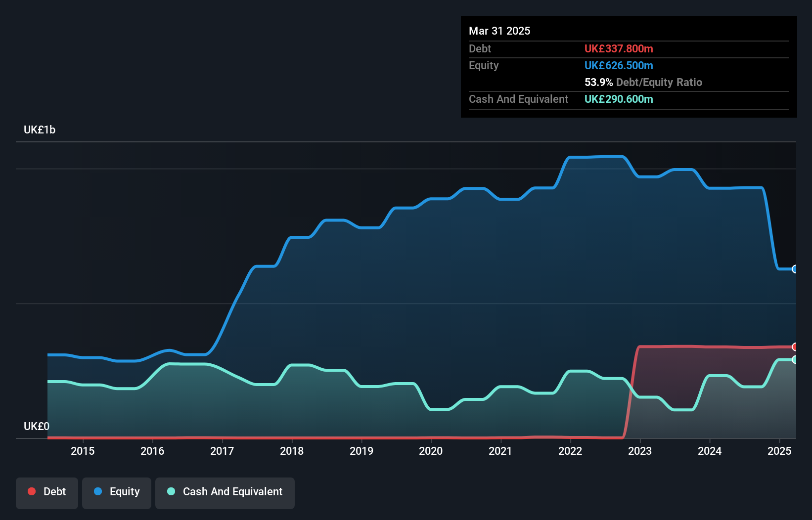Select the 2021 x-axis label
Image resolution: width=812 pixels, height=520 pixels.
click(x=500, y=451)
